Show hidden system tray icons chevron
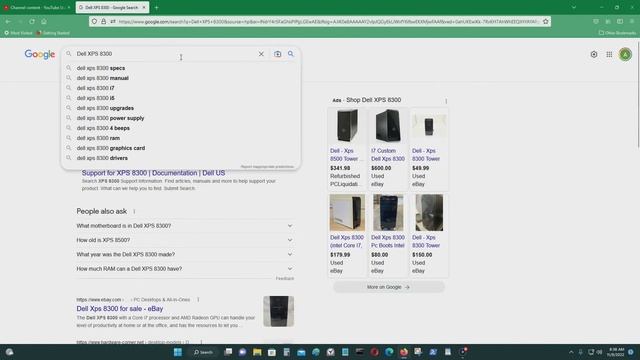 click(x=571, y=352)
